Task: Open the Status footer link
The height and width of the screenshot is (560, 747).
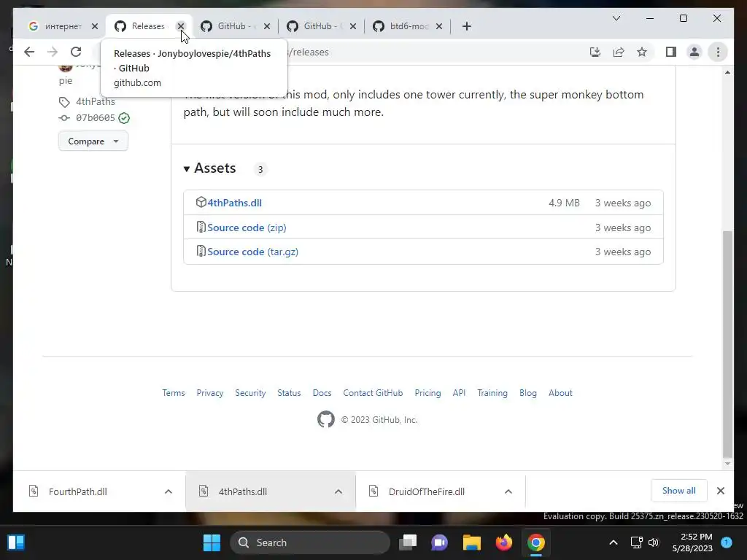Action: pyautogui.click(x=289, y=393)
